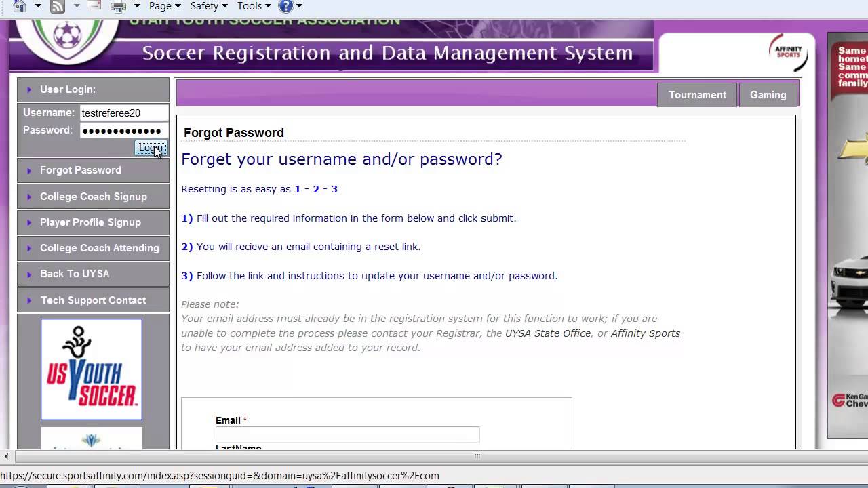
Task: Open the Print options dropdown arrow
Action: [137, 6]
